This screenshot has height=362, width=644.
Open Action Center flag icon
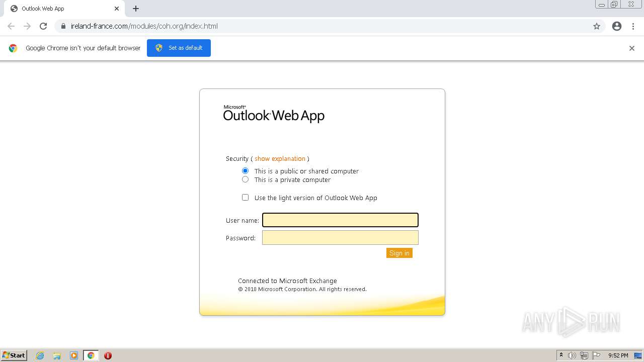(x=596, y=355)
